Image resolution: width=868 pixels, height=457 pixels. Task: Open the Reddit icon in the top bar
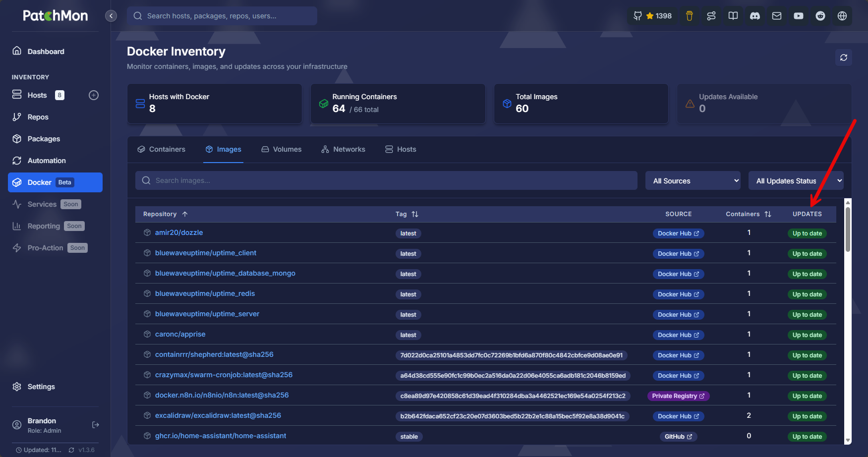[x=820, y=16]
